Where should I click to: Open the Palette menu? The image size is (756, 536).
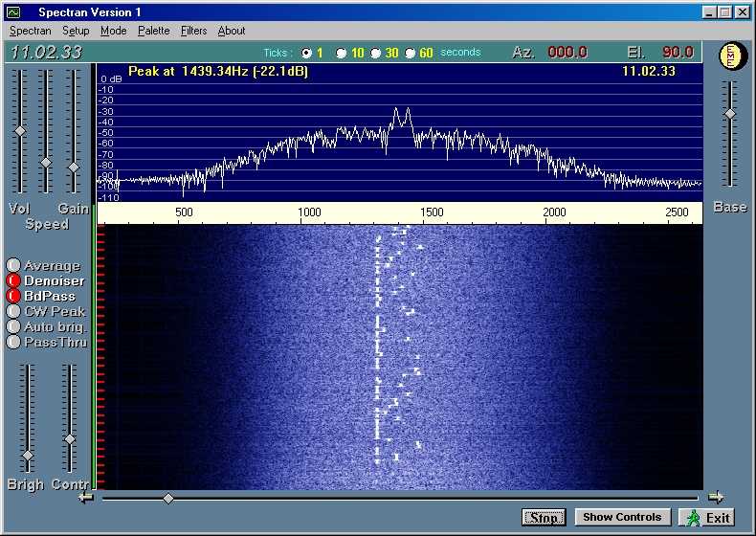(x=153, y=31)
